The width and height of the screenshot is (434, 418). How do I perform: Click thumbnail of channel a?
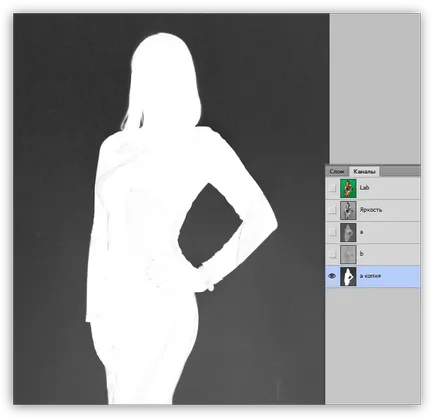pos(348,232)
